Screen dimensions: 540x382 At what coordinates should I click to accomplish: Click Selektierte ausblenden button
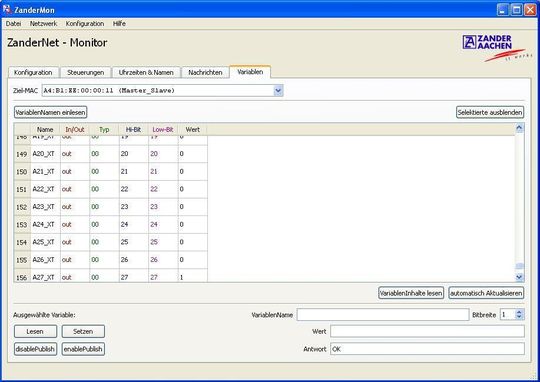click(490, 112)
